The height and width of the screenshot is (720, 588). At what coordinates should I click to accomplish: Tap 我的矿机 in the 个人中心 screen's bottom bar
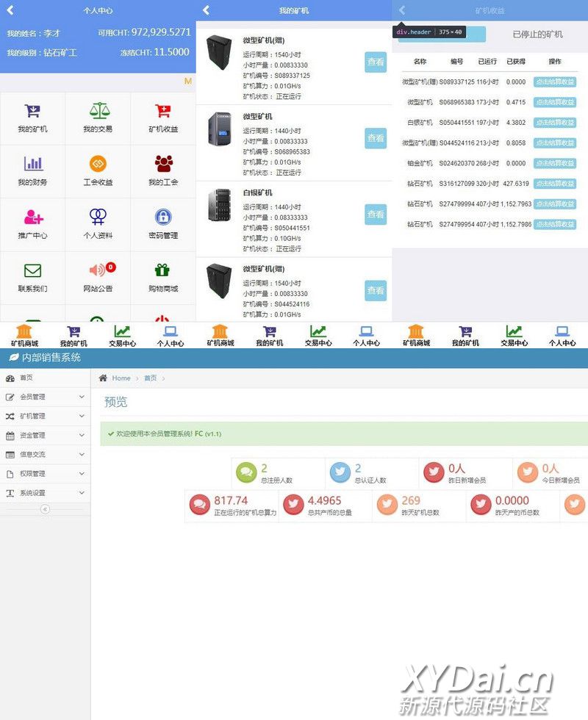click(73, 335)
